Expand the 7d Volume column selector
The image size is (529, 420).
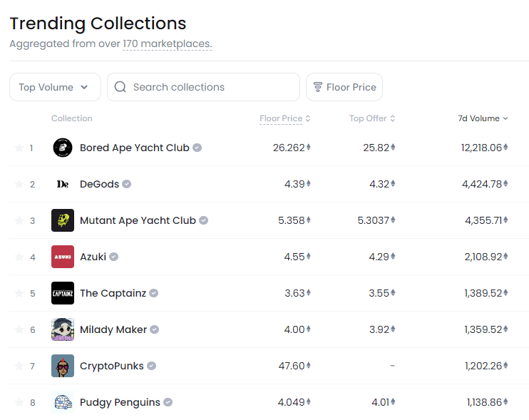coord(483,118)
